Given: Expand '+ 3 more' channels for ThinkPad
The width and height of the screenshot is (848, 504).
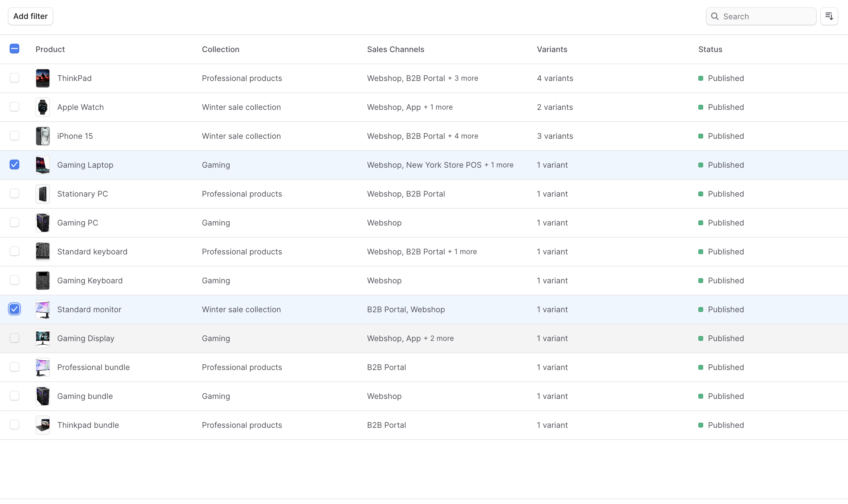Looking at the screenshot, I should (463, 78).
